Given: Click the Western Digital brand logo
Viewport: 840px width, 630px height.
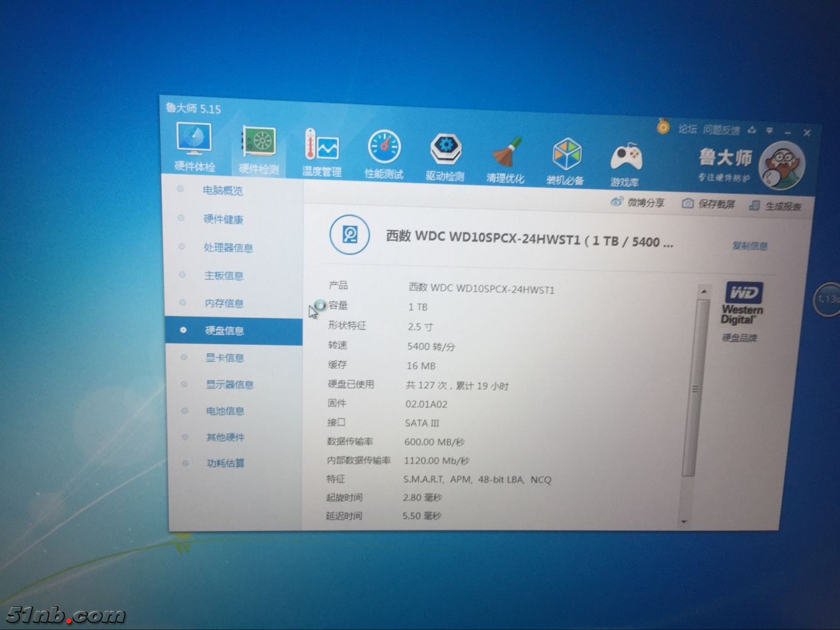Looking at the screenshot, I should coord(742,303).
